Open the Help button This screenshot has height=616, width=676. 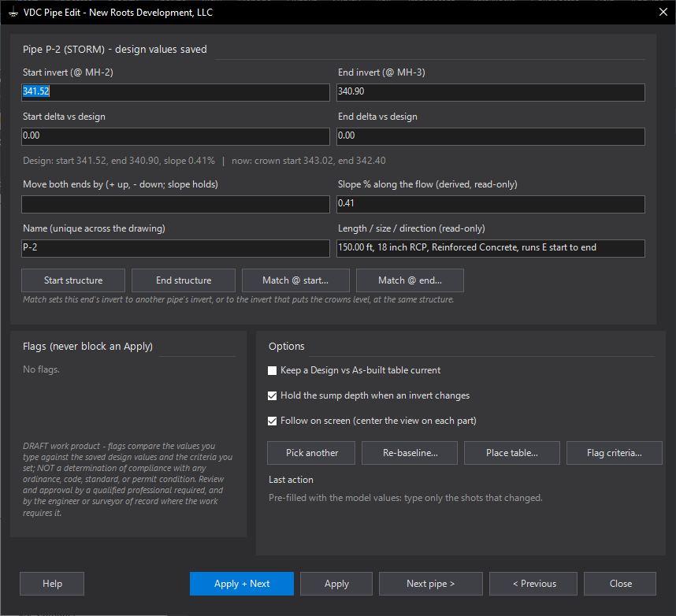click(52, 584)
